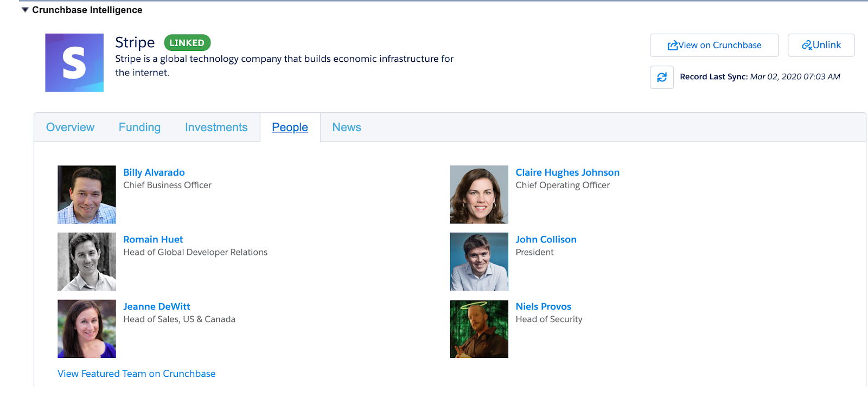
Task: Click the Stripe company logo
Action: point(74,62)
